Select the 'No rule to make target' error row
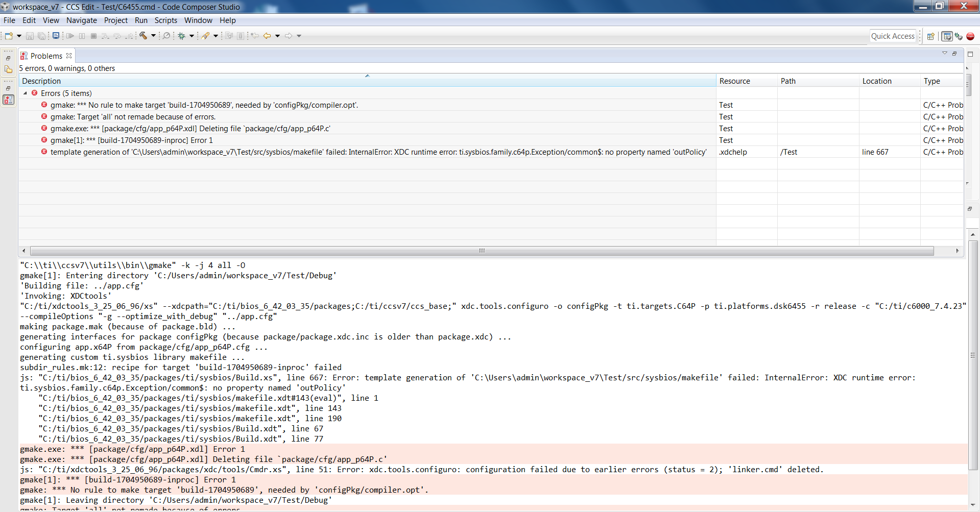The width and height of the screenshot is (980, 512). (x=491, y=105)
